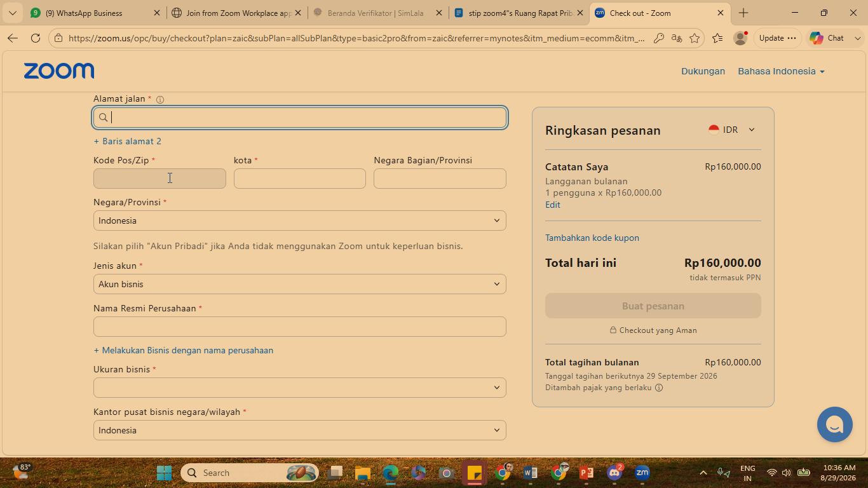Open the Jenis akun dropdown

pos(300,284)
